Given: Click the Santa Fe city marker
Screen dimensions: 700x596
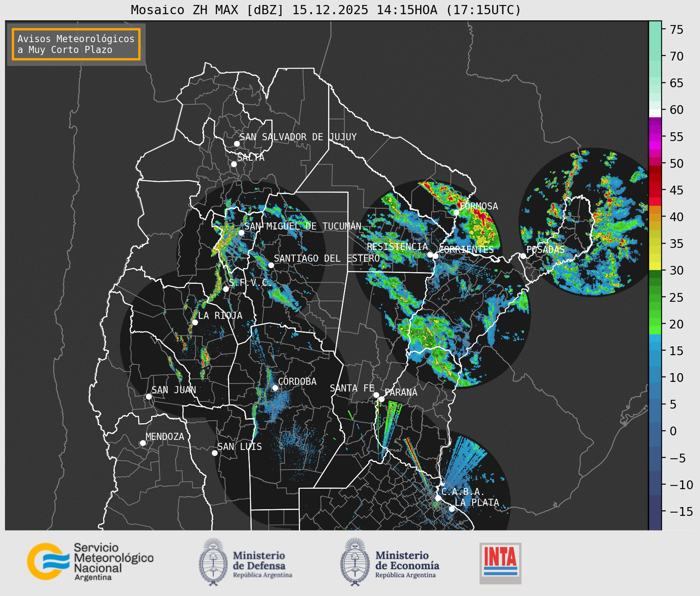Looking at the screenshot, I should coord(376,395).
